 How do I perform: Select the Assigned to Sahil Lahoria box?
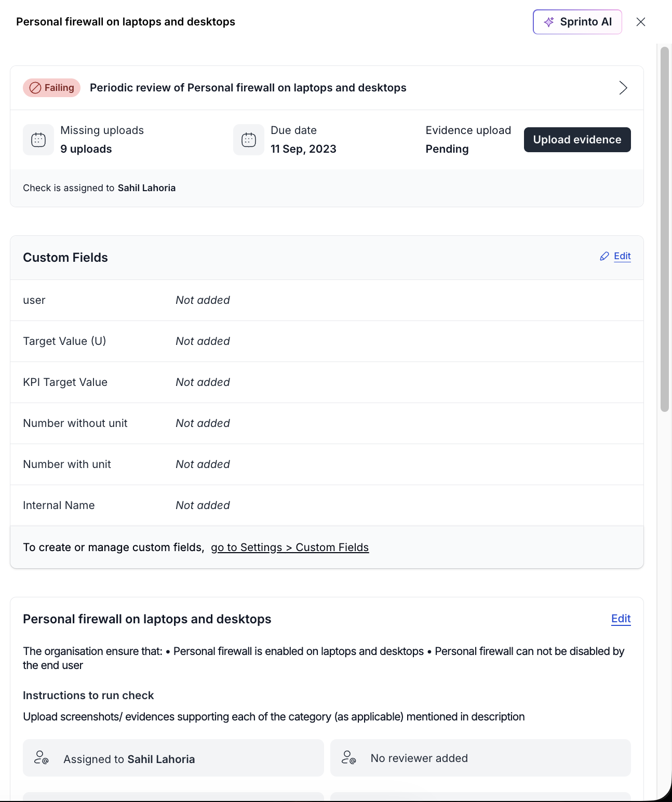click(x=173, y=758)
